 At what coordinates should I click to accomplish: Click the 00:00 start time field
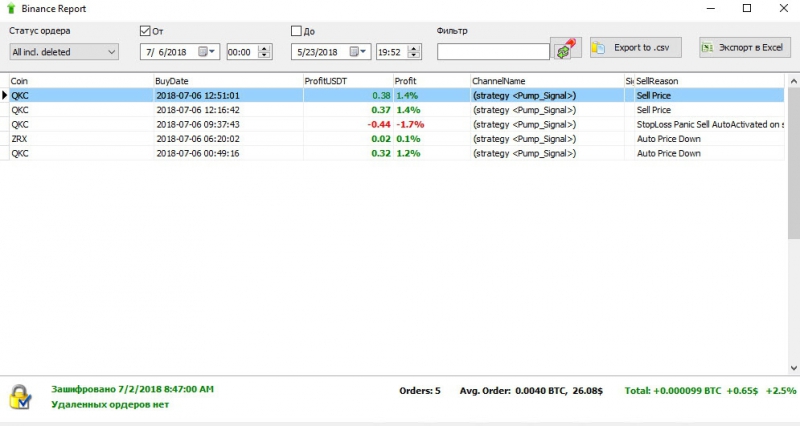coord(242,52)
